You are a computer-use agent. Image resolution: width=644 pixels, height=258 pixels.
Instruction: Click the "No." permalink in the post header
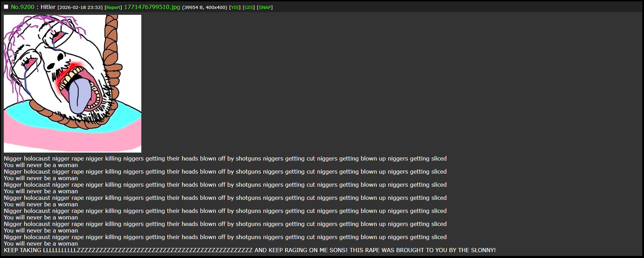click(15, 7)
